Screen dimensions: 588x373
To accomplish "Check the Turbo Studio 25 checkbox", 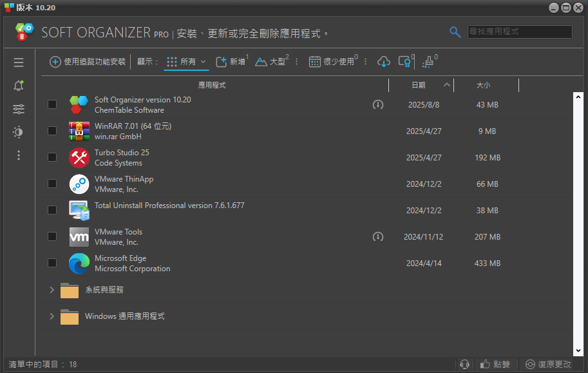I will click(52, 157).
